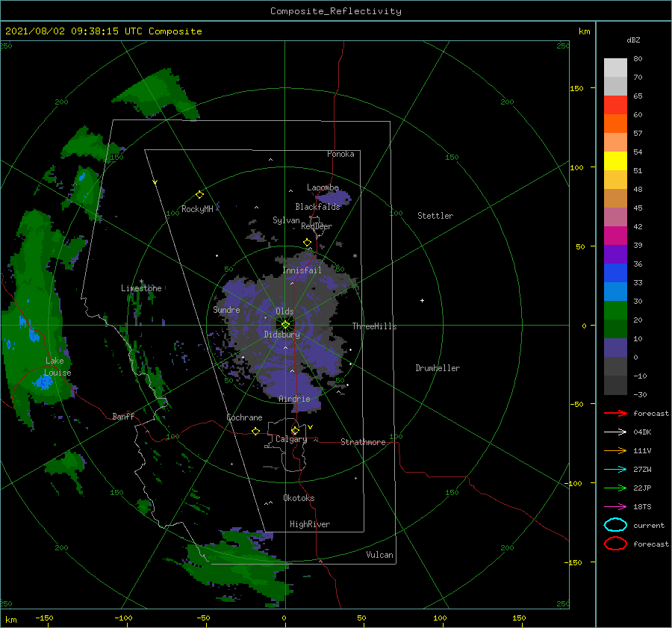672x628 pixels.
Task: Click the HighRiver label
Action: (310, 524)
